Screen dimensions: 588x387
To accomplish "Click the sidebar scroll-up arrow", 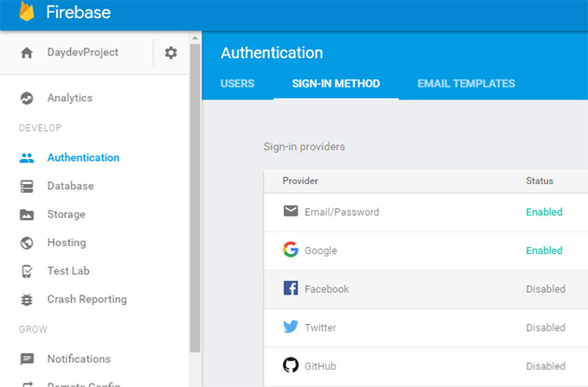I will 195,38.
